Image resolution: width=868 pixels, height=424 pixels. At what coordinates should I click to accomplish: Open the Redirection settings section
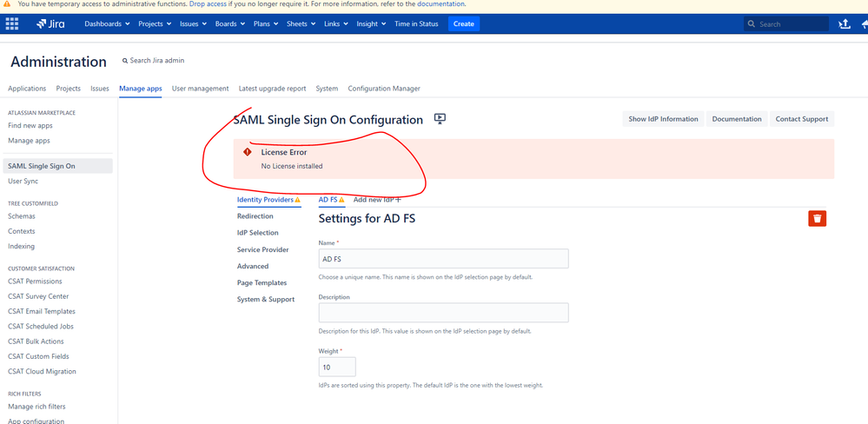point(255,215)
